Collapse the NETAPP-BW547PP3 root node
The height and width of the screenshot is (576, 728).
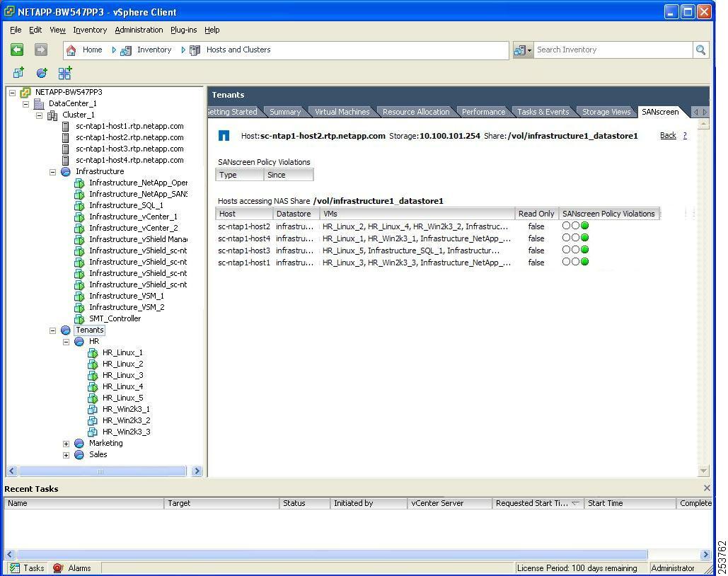[x=13, y=93]
